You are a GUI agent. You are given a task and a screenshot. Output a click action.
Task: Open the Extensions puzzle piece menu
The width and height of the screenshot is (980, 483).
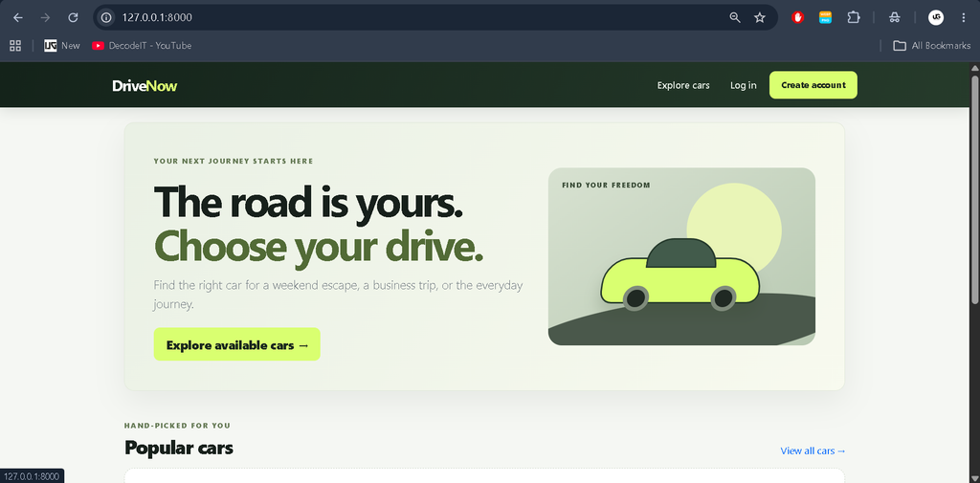[x=854, y=17]
